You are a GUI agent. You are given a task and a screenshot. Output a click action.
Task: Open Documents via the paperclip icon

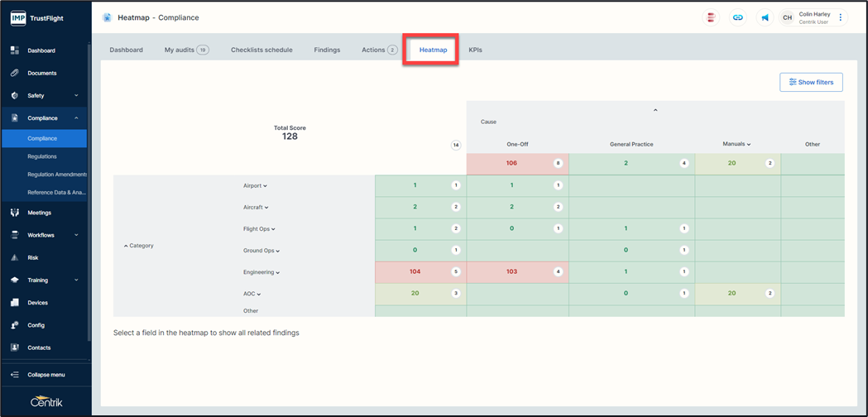tap(15, 73)
